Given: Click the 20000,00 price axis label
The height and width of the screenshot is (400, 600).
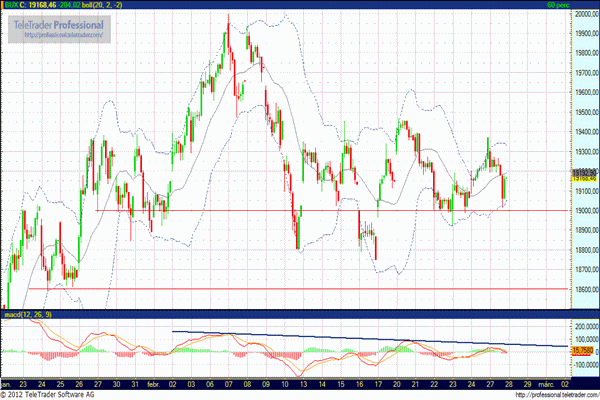Looking at the screenshot, I should point(586,14).
